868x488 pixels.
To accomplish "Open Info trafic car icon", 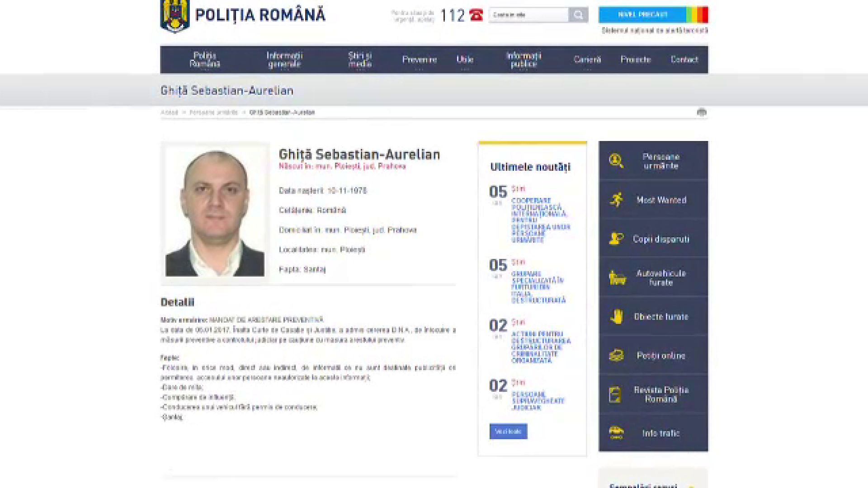I will tap(618, 433).
